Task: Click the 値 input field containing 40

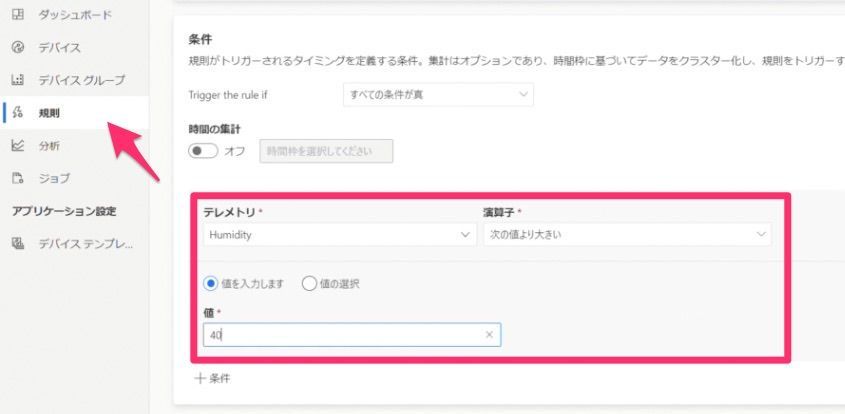Action: pyautogui.click(x=340, y=335)
